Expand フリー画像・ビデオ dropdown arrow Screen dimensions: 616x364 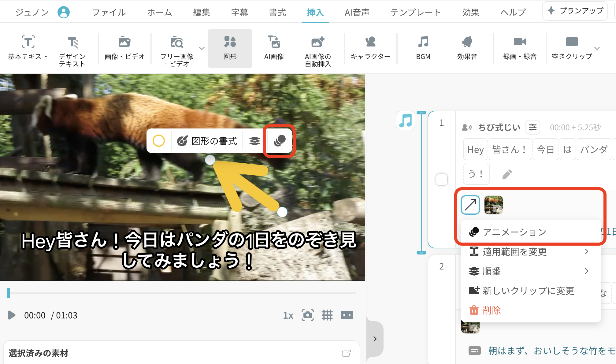(202, 48)
